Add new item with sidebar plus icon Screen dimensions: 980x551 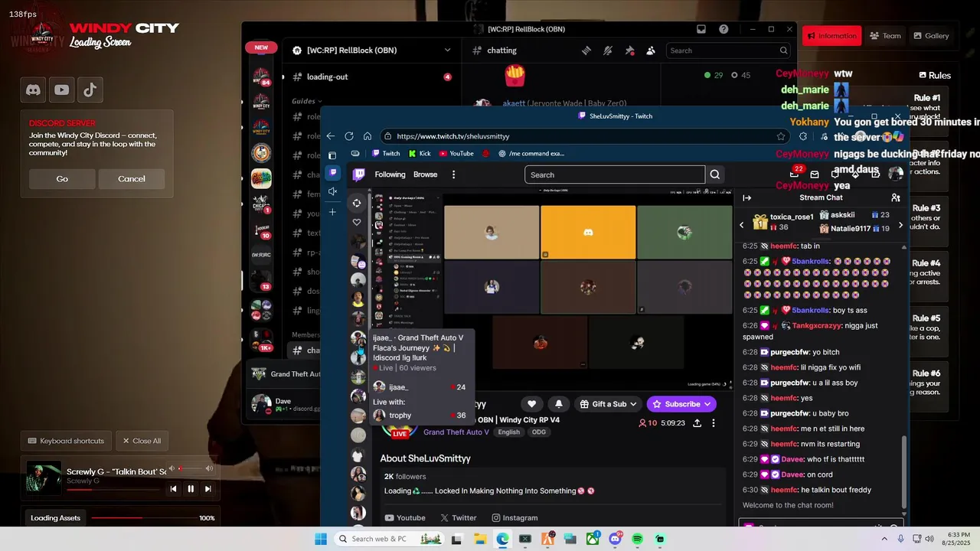(332, 212)
